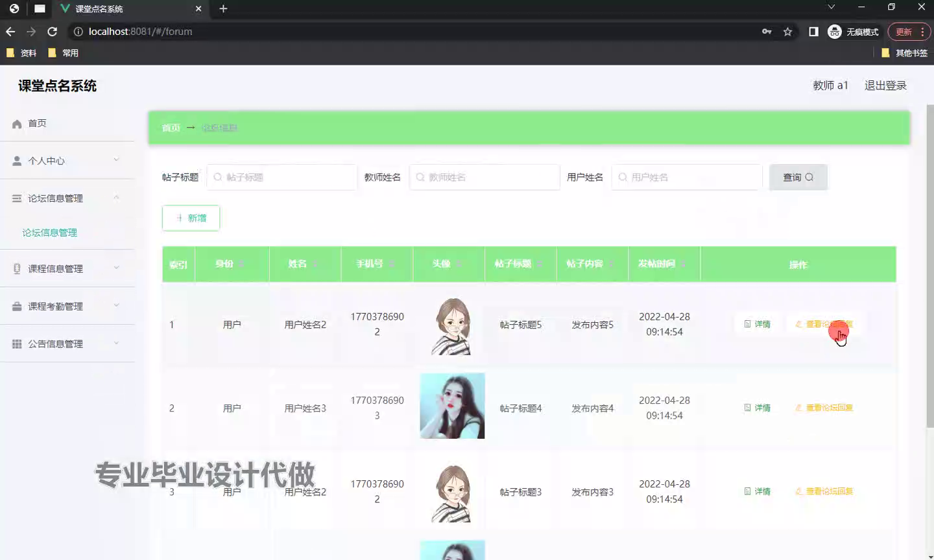
Task: Focus the 帖子标题 search input
Action: pyautogui.click(x=282, y=177)
